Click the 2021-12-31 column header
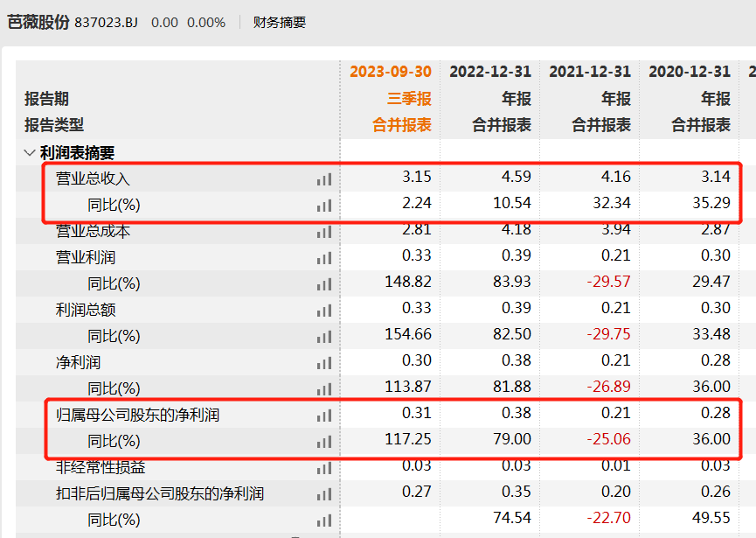 point(589,72)
